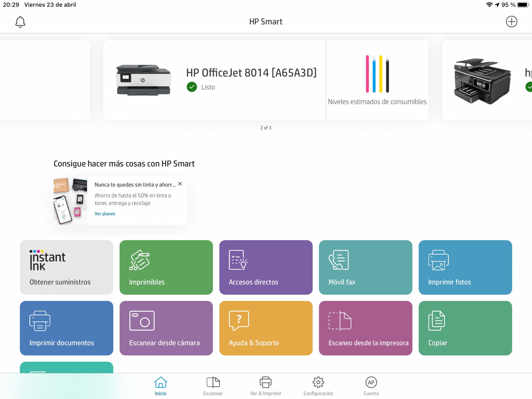Tap the green Listo status checkmark
The width and height of the screenshot is (532, 399).
[192, 87]
